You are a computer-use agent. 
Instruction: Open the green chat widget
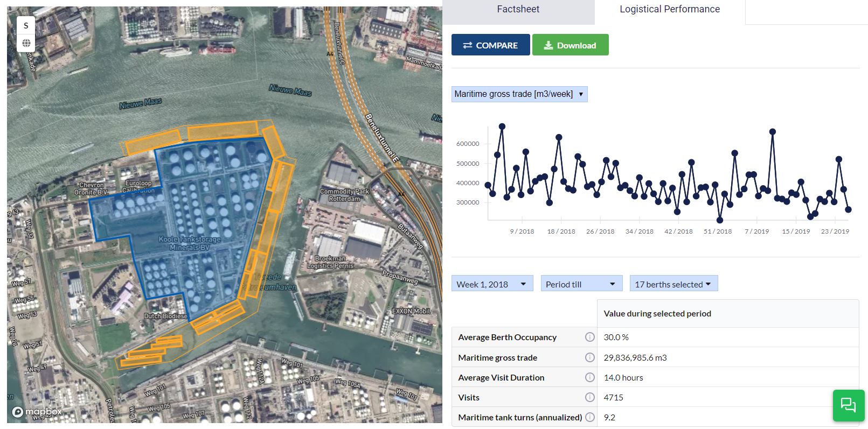[848, 405]
